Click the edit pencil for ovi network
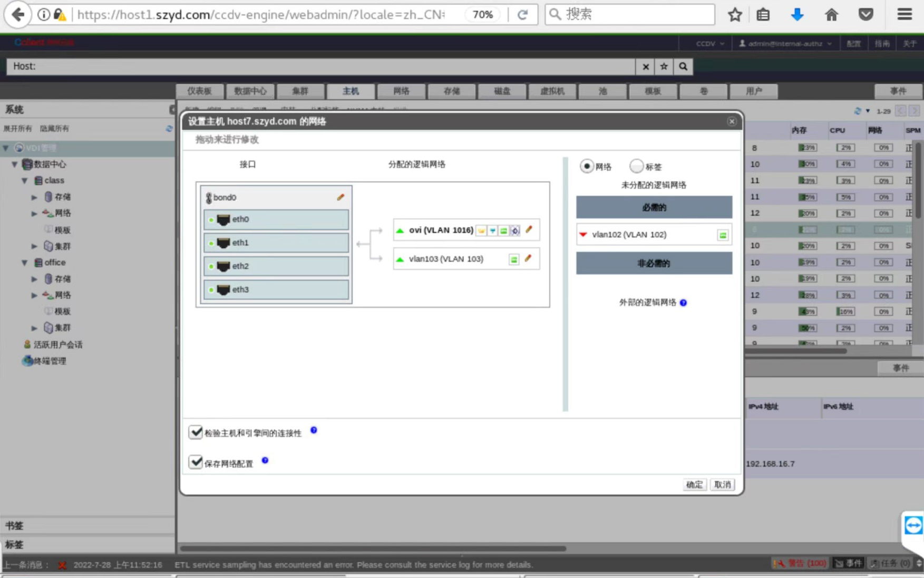 click(x=529, y=229)
